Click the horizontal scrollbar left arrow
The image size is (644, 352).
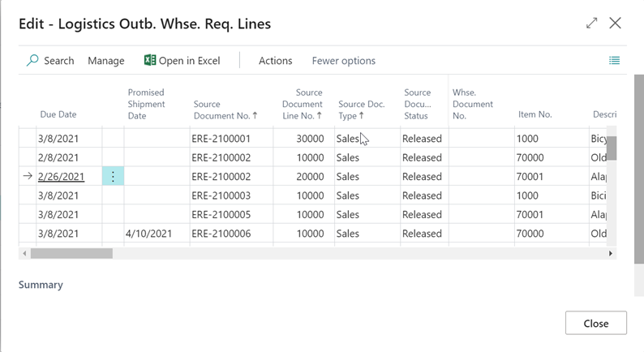[x=24, y=254]
